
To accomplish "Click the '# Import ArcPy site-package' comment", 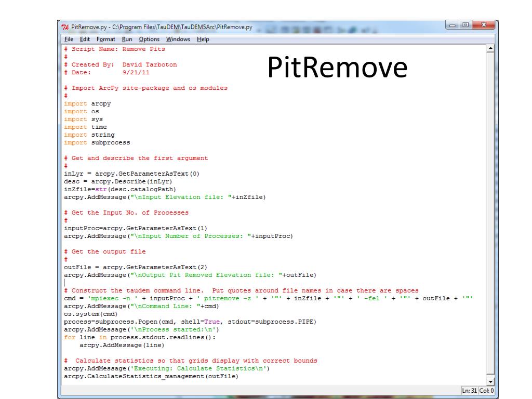I will (x=146, y=88).
